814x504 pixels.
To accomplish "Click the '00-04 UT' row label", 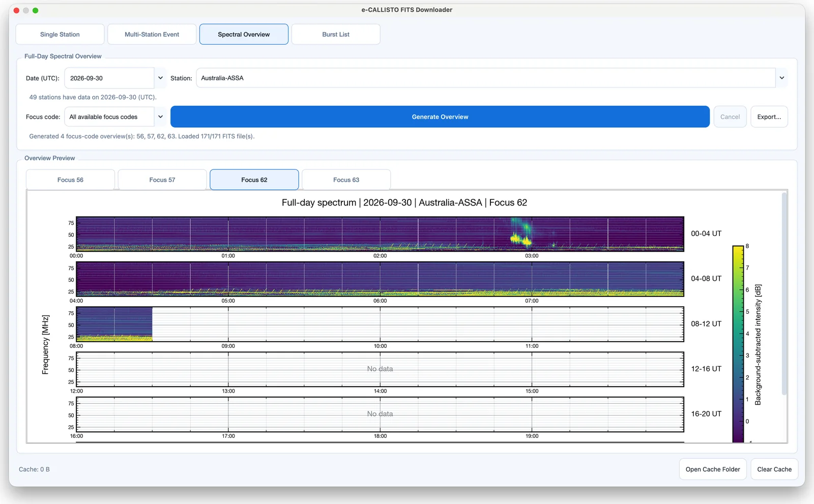I will point(706,234).
